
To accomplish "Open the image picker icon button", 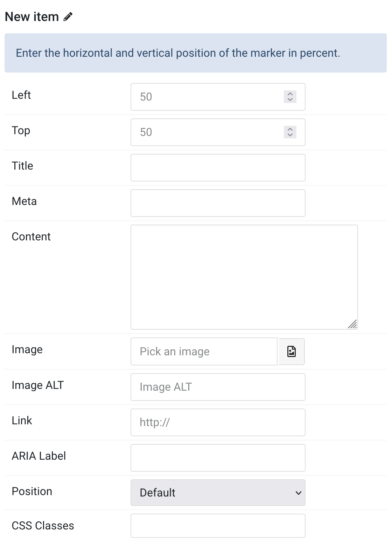I will pos(292,351).
